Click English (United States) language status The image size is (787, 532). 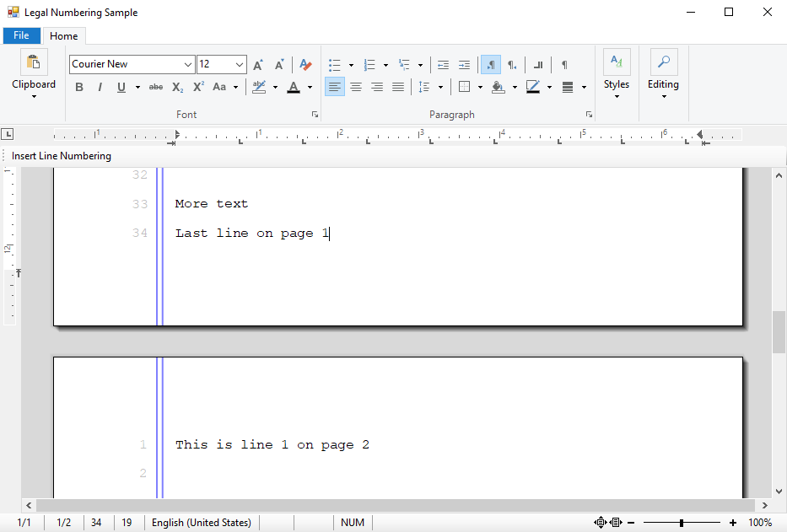click(202, 523)
